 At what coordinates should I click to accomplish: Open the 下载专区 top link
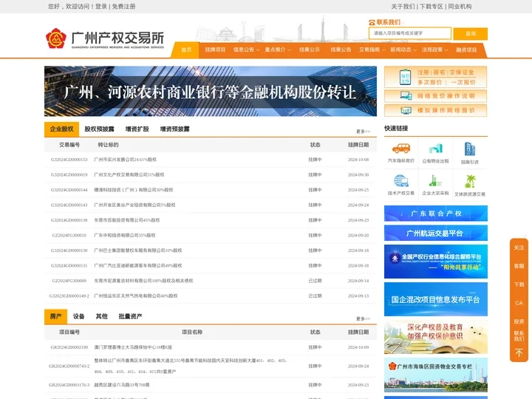point(432,7)
